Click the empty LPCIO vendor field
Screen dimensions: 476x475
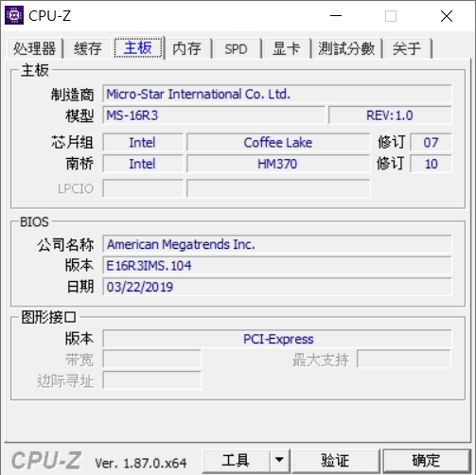(x=143, y=188)
